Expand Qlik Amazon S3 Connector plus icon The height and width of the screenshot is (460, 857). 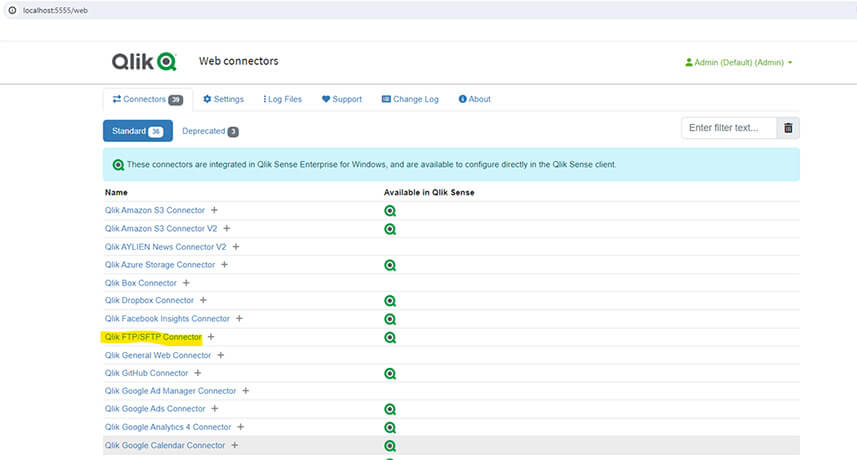(x=214, y=210)
